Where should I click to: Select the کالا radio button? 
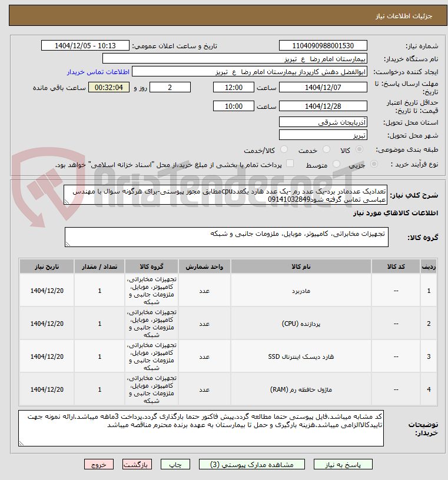(x=359, y=149)
